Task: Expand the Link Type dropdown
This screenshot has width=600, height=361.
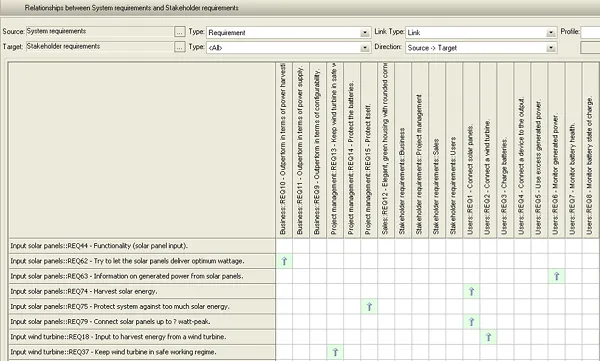Action: [551, 33]
